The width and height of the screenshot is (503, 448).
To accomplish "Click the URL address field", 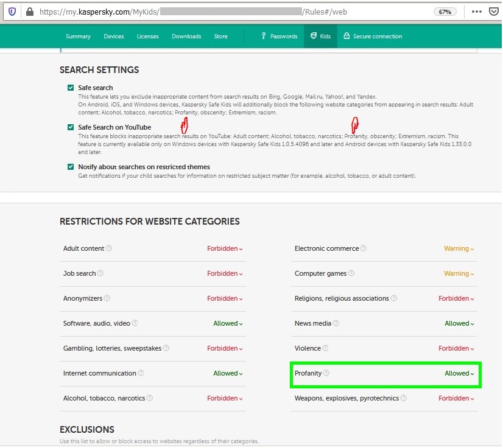I will click(231, 12).
